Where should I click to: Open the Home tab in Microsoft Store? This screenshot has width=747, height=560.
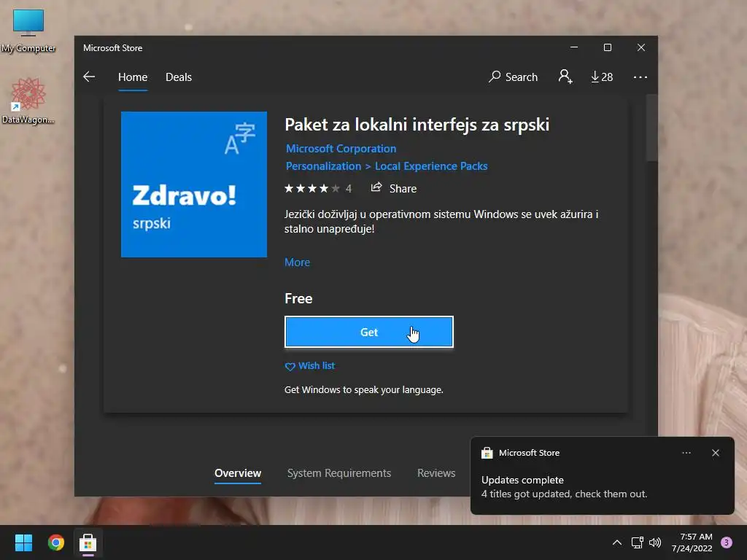133,77
